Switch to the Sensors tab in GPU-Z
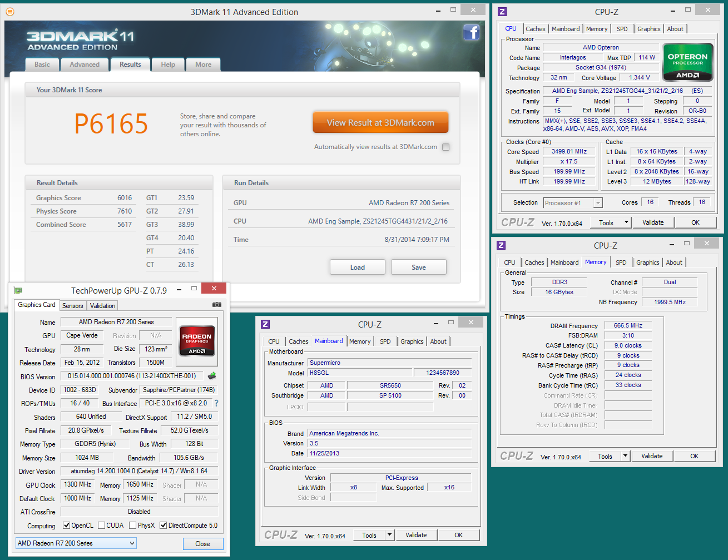728x560 pixels. 72,306
